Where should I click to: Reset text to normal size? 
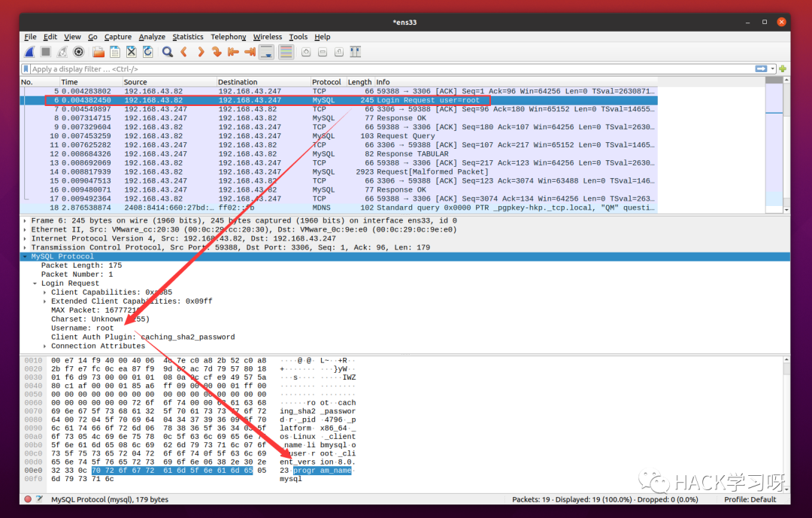pos(339,52)
